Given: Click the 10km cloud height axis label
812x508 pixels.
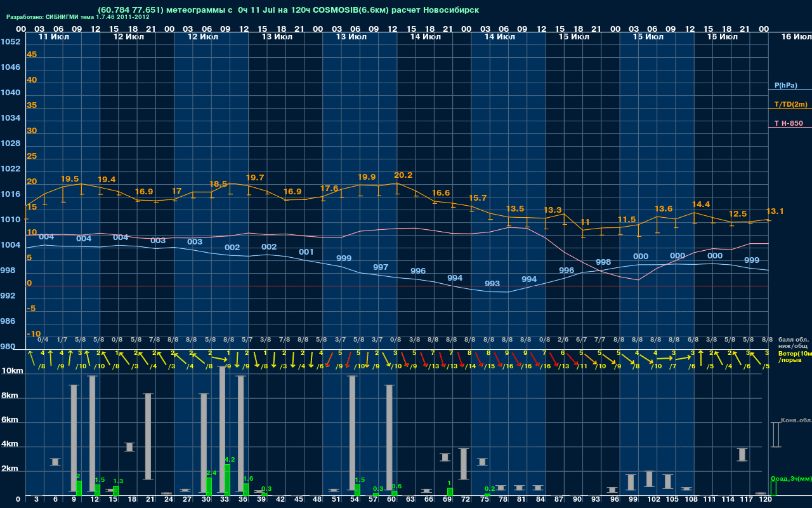Looking at the screenshot, I should click(x=13, y=371).
